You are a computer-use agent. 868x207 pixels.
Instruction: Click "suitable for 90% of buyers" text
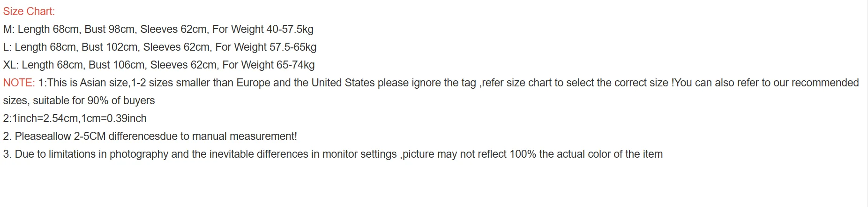94,100
